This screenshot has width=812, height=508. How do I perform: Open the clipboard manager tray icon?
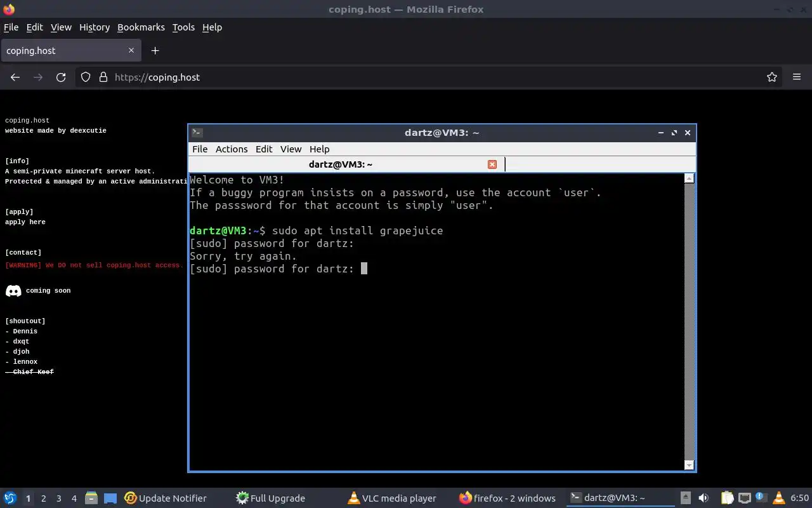[727, 498]
